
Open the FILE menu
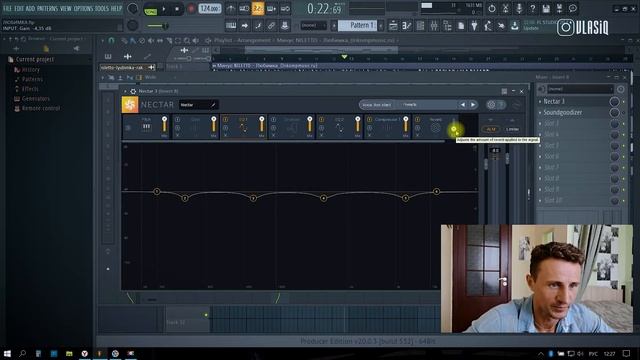tap(7, 8)
